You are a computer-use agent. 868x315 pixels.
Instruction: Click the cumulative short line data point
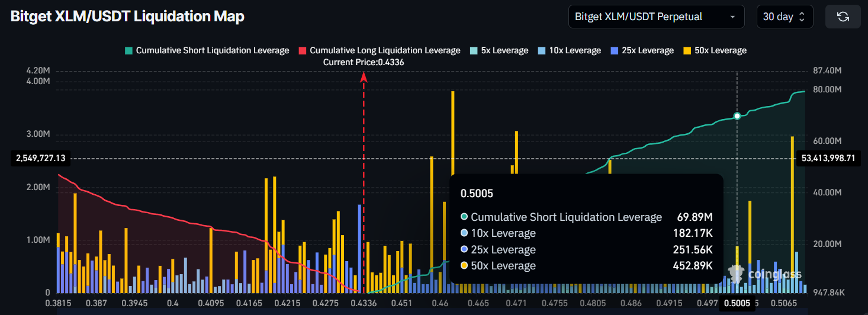click(x=737, y=116)
